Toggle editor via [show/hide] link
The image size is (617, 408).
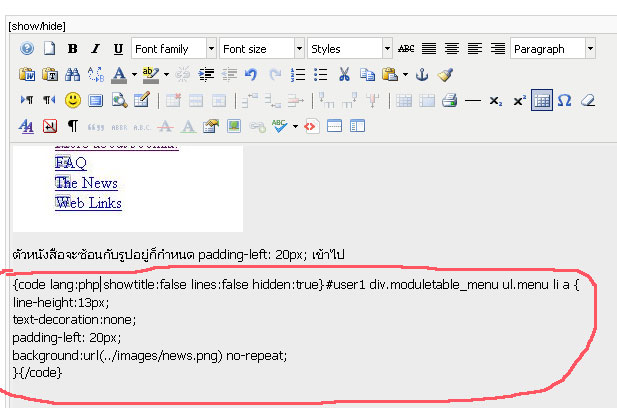click(37, 26)
